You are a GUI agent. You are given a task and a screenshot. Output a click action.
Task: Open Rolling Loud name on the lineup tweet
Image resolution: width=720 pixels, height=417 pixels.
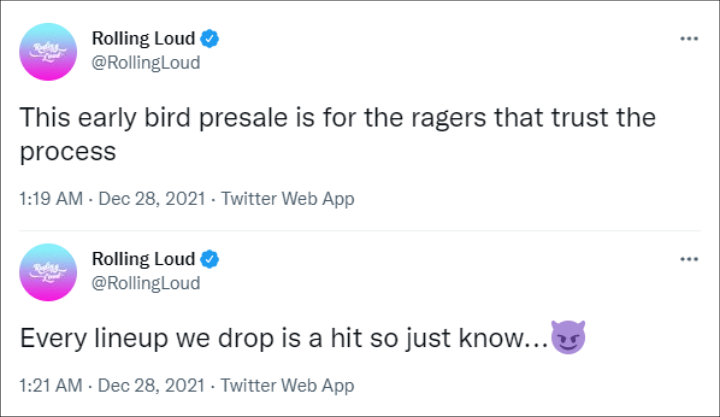pyautogui.click(x=144, y=259)
